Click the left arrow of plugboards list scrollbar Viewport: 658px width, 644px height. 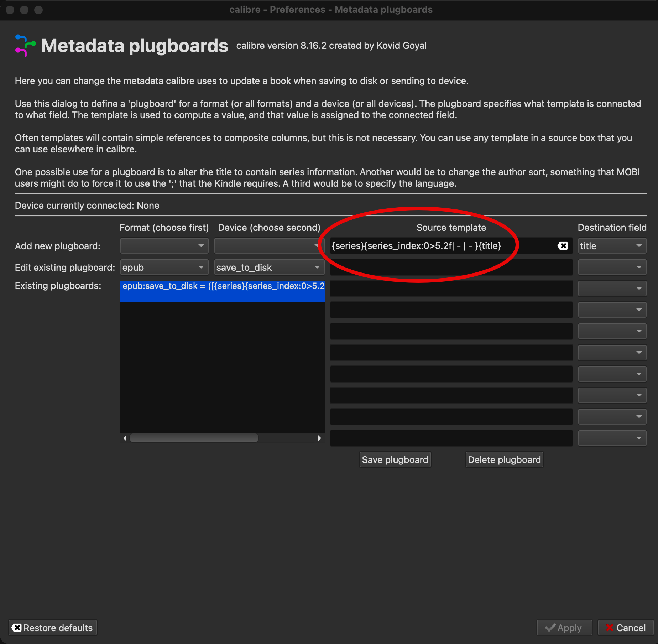coord(125,438)
